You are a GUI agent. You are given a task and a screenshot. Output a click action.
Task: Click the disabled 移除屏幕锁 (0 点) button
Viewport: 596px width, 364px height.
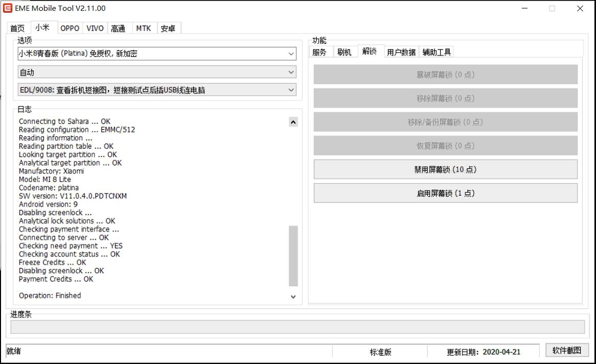(446, 98)
